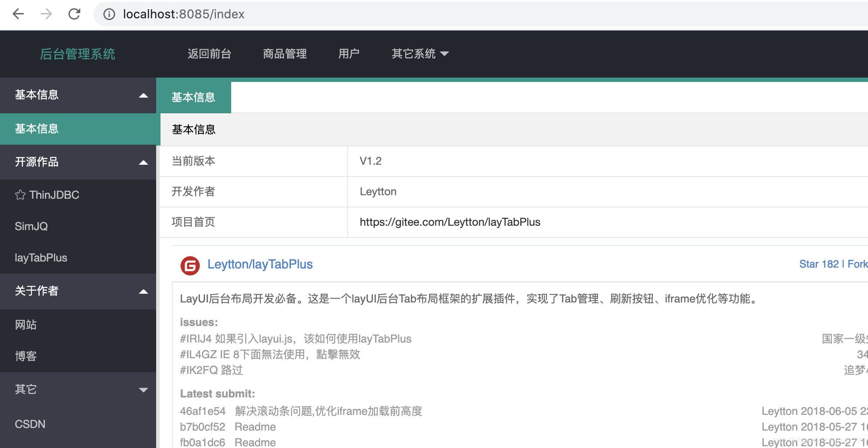
Task: Reload the page with the refresh icon
Action: [75, 14]
